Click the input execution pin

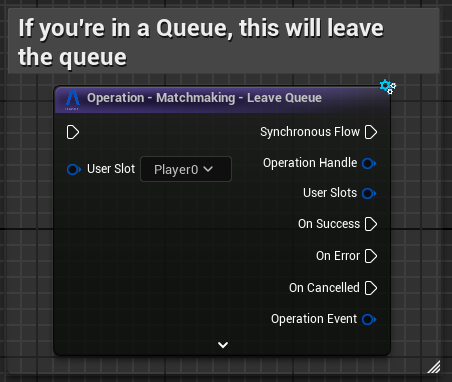pos(73,132)
